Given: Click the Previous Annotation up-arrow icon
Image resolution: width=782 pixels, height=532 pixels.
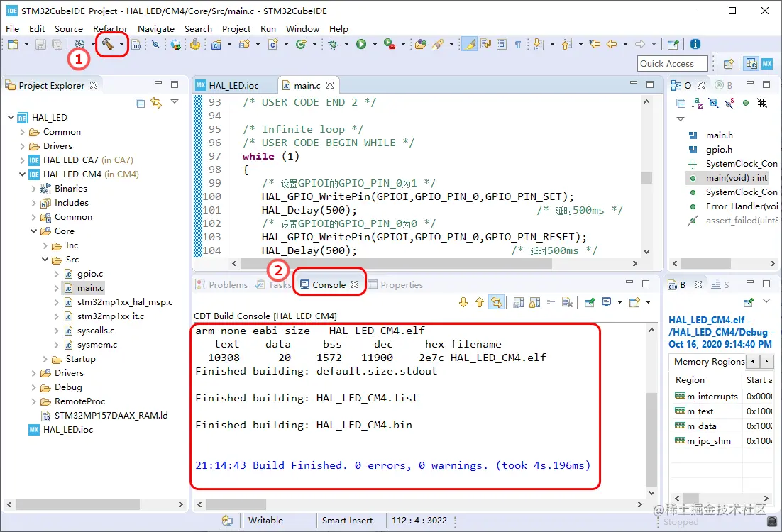Looking at the screenshot, I should [566, 45].
